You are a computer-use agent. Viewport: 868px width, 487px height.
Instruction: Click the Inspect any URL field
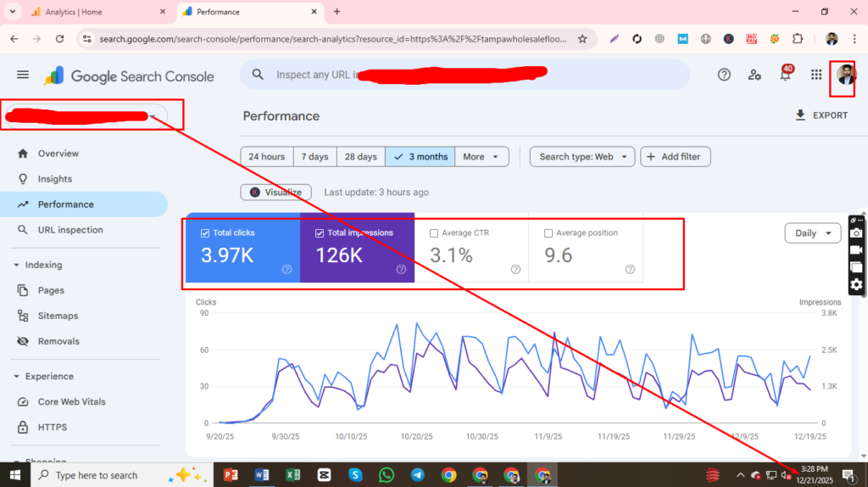[465, 75]
